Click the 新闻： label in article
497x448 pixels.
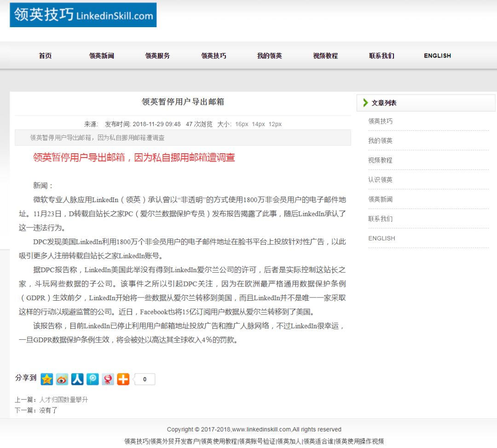(x=43, y=186)
